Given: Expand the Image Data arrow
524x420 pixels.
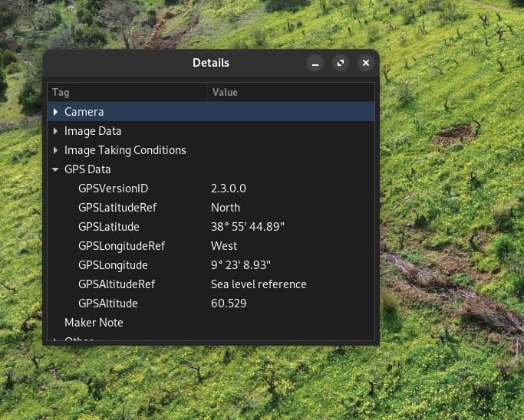Looking at the screenshot, I should coord(55,131).
